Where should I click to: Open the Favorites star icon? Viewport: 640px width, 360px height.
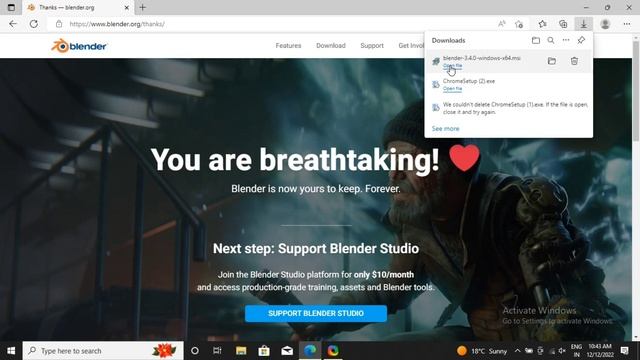coord(542,24)
